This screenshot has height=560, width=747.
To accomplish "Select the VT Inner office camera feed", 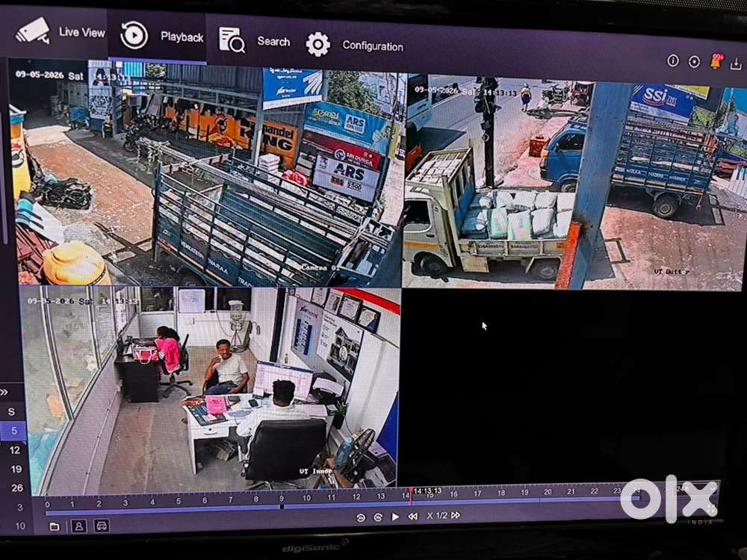I will 210,390.
